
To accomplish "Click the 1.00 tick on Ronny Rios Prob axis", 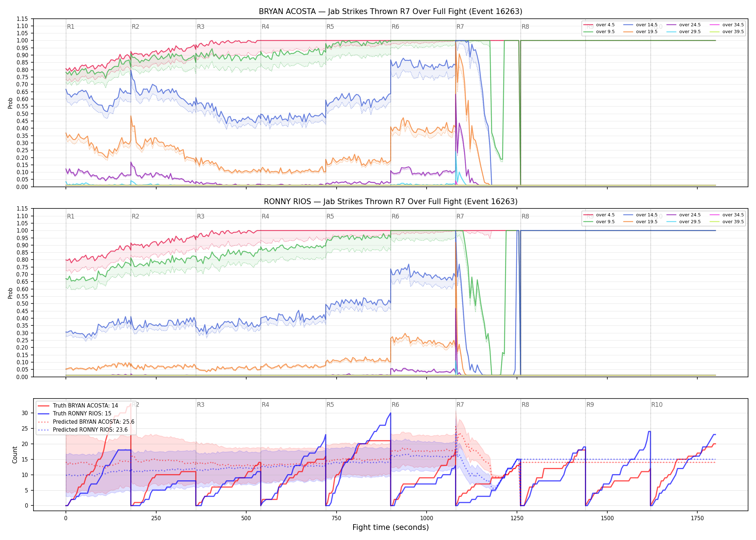I will tap(22, 230).
